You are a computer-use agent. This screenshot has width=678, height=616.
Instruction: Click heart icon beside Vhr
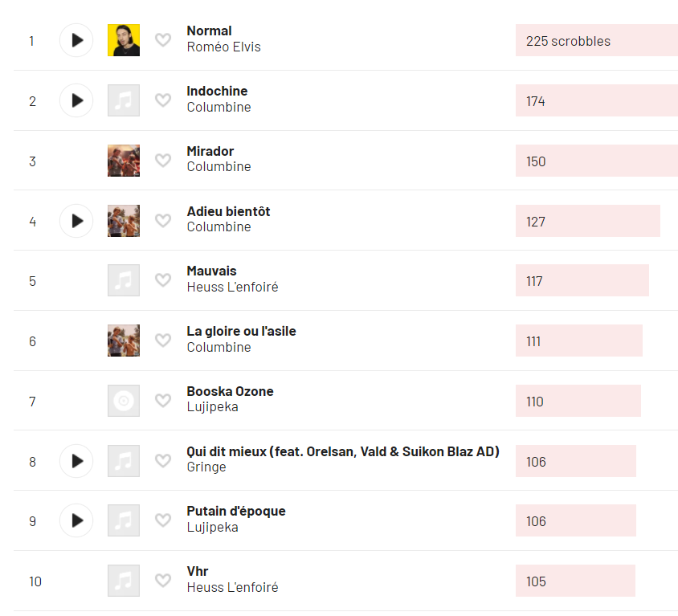[x=163, y=581]
